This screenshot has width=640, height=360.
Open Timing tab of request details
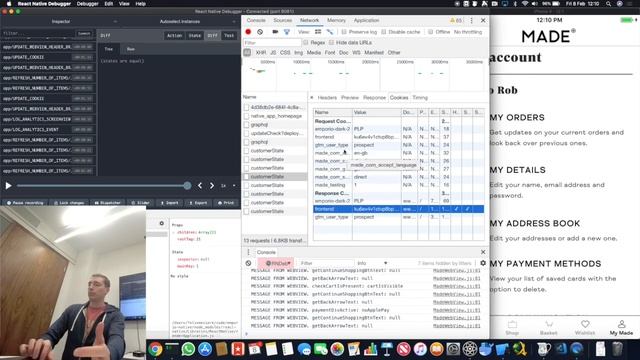[420, 98]
